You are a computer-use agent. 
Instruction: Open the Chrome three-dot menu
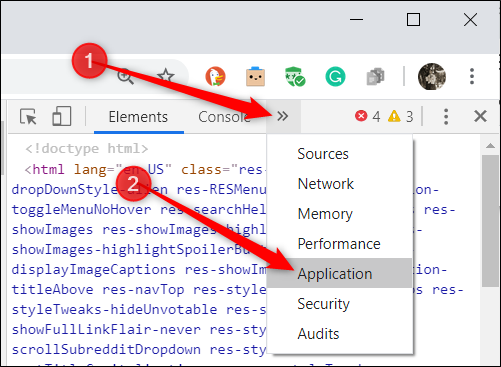(x=472, y=76)
